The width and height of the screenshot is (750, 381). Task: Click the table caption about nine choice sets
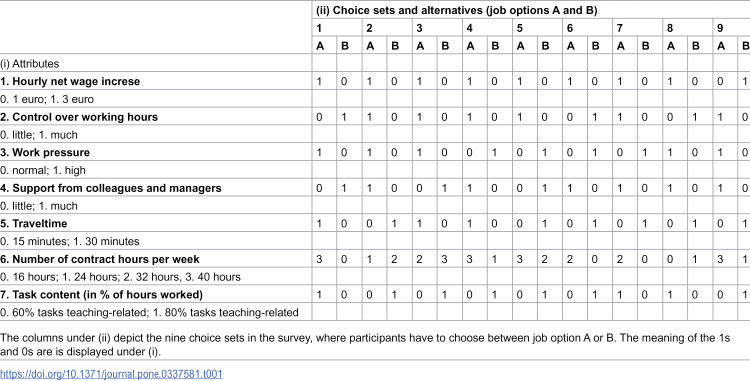[x=365, y=343]
